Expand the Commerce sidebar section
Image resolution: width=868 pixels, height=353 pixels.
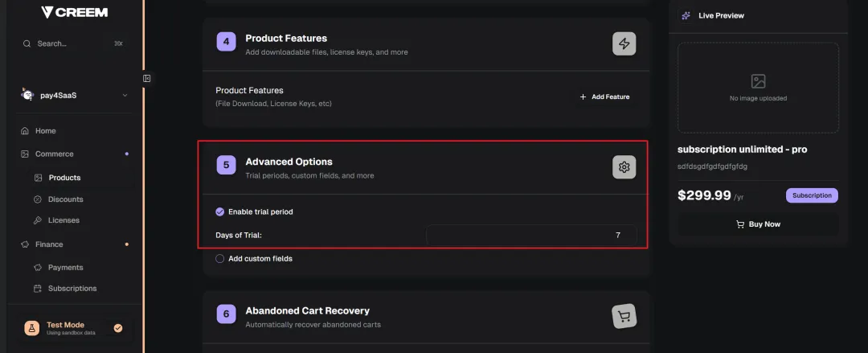tap(55, 154)
